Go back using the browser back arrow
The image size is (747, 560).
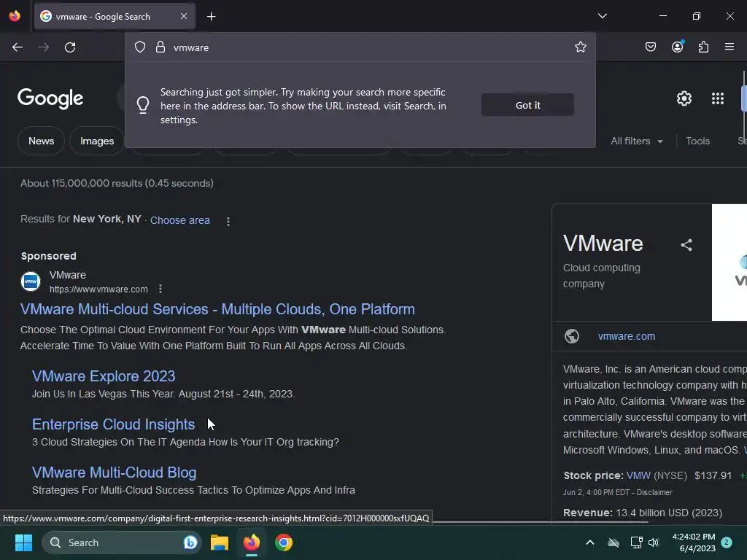[18, 47]
